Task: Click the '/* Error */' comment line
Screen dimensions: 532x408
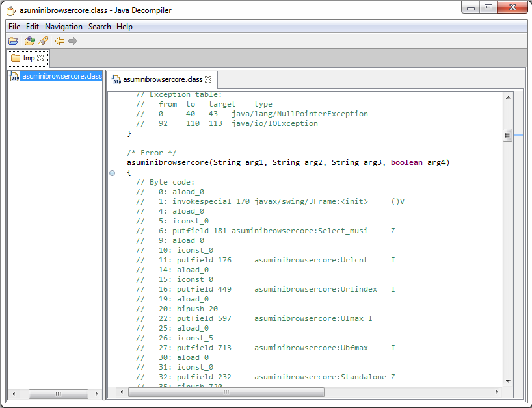Action: coord(152,153)
